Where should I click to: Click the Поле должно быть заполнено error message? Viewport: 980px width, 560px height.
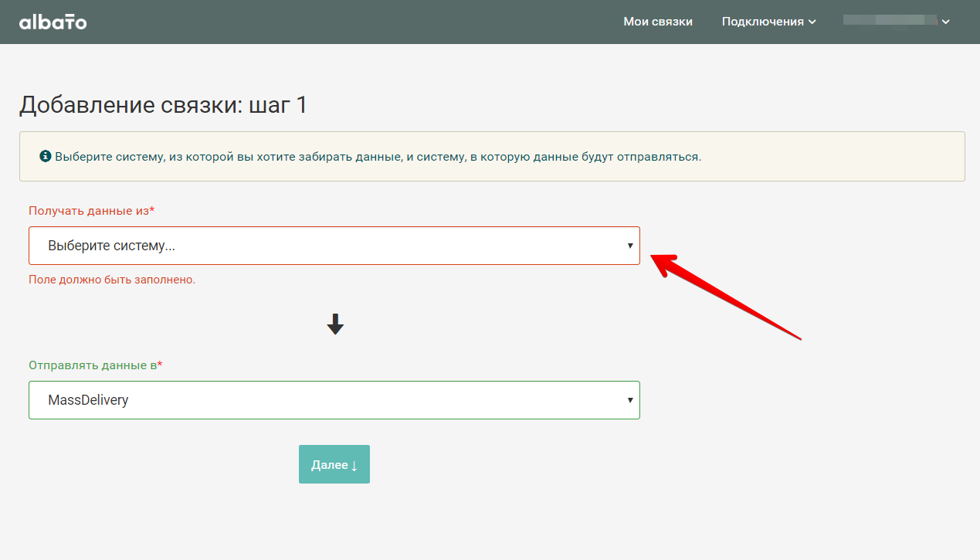[x=112, y=280]
